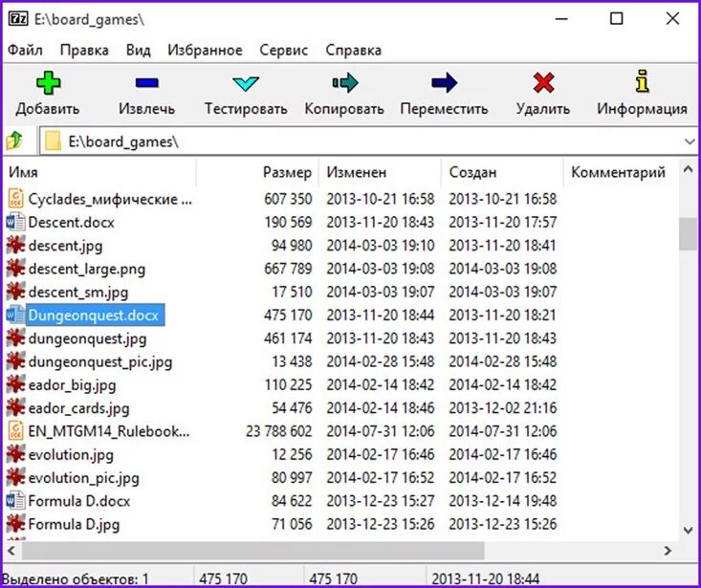The height and width of the screenshot is (588, 701).
Task: Select the highlighted Dungeonquest.docx name
Action: 96,315
